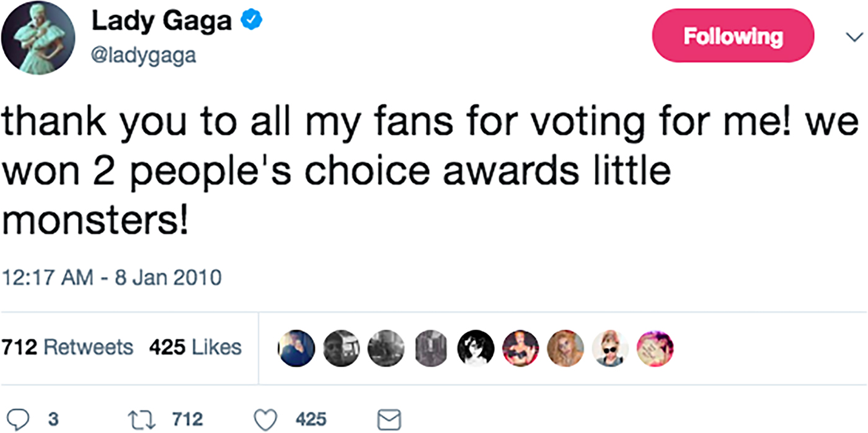Open the second grayscale liker avatar
The image size is (868, 433).
coord(342,348)
